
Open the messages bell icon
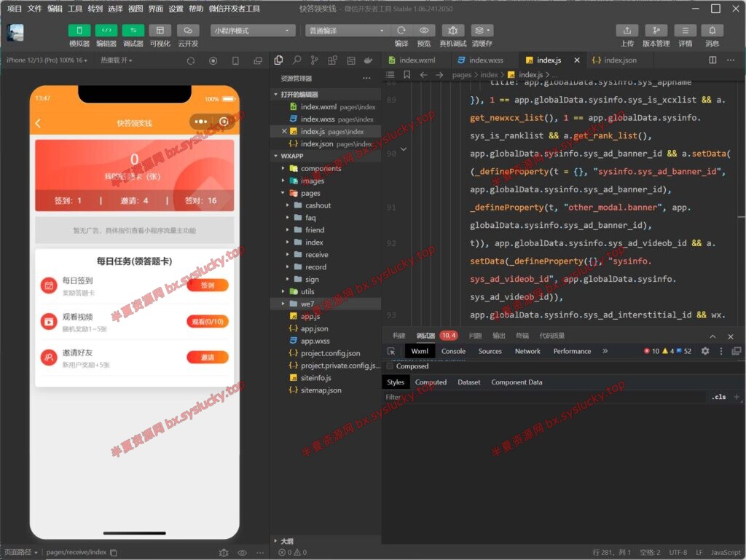712,31
